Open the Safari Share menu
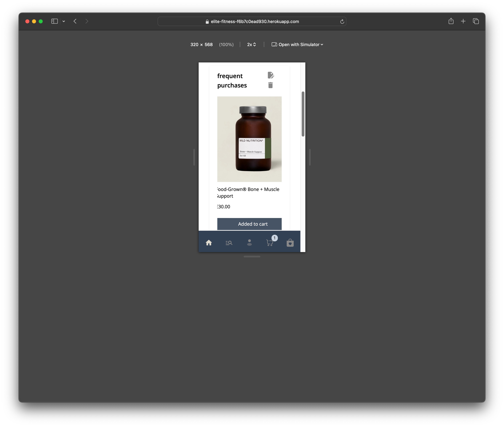This screenshot has height=427, width=504. [451, 21]
